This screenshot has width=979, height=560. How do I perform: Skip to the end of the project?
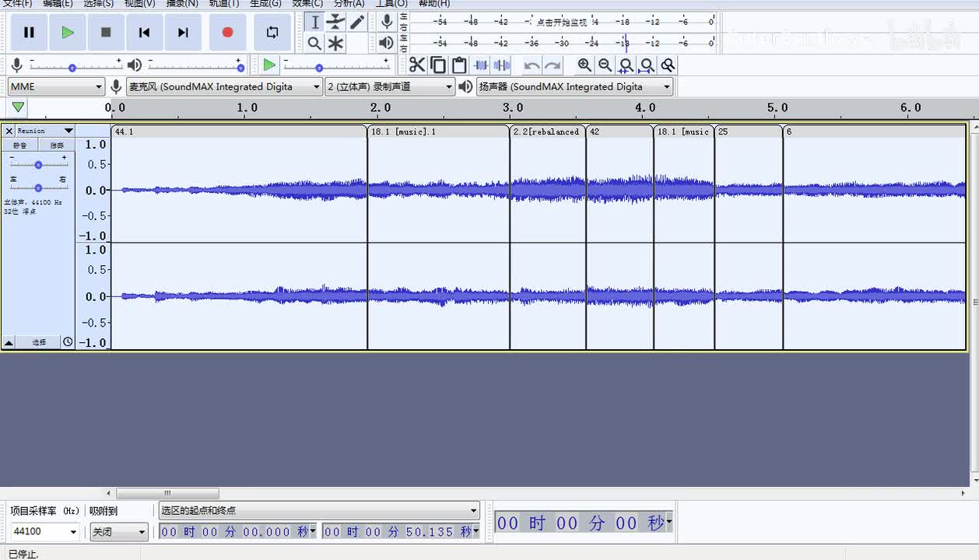tap(183, 32)
